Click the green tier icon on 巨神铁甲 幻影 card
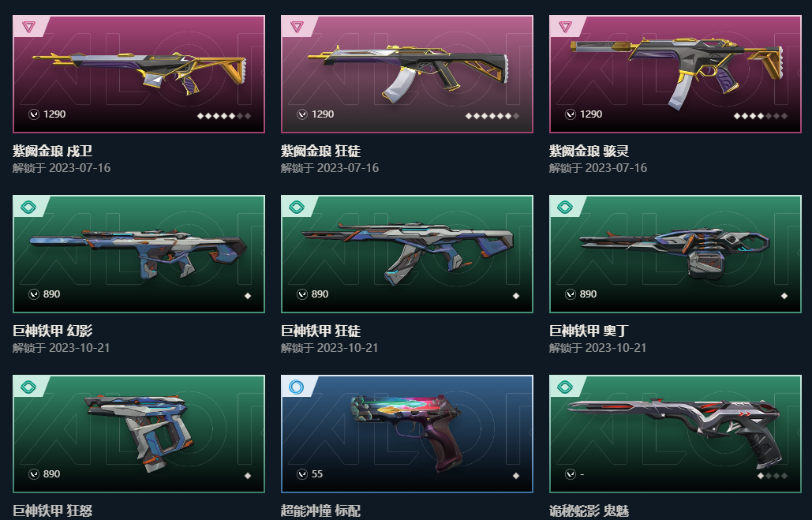 point(29,208)
